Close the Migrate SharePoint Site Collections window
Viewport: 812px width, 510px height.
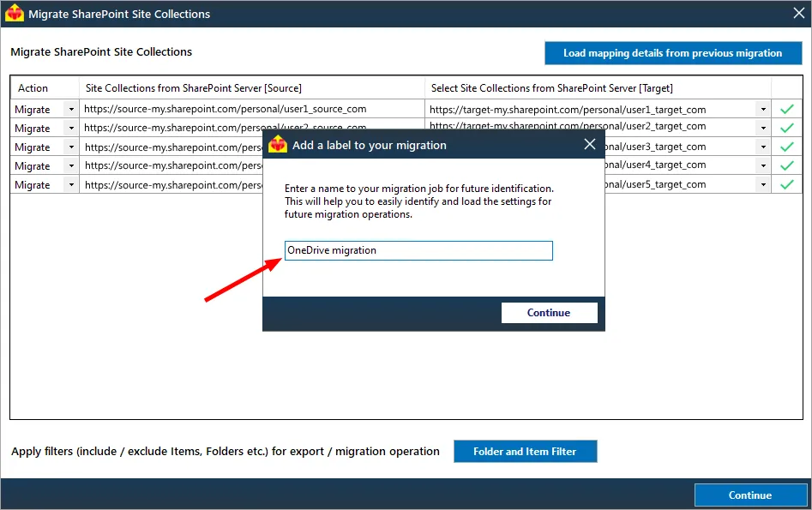click(798, 13)
